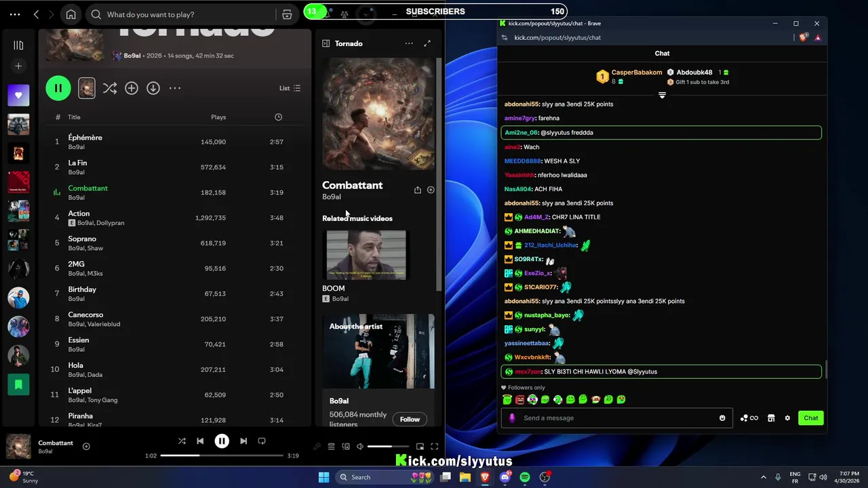Download the Tornado album
The image size is (868, 488).
pos(153,88)
